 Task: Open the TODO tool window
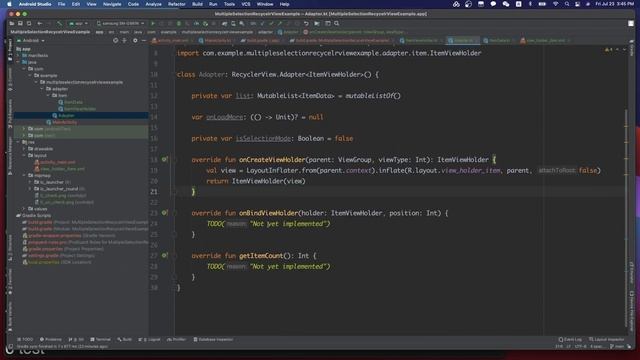[x=25, y=339]
